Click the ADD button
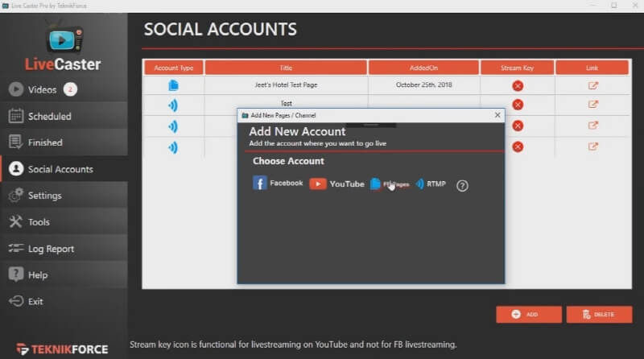Viewport: 644px width, 359px height. coord(529,314)
